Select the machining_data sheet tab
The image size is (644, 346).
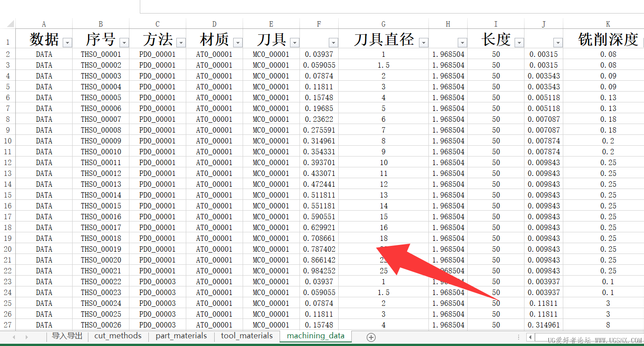point(316,336)
